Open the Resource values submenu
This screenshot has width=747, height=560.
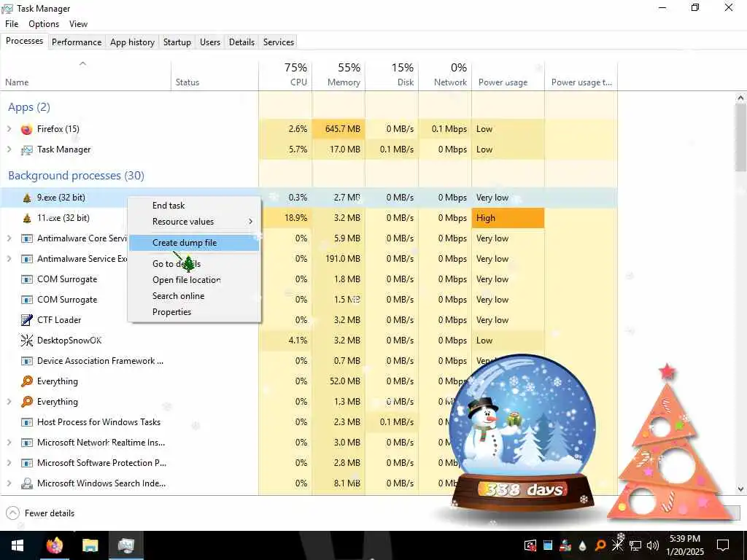point(194,222)
